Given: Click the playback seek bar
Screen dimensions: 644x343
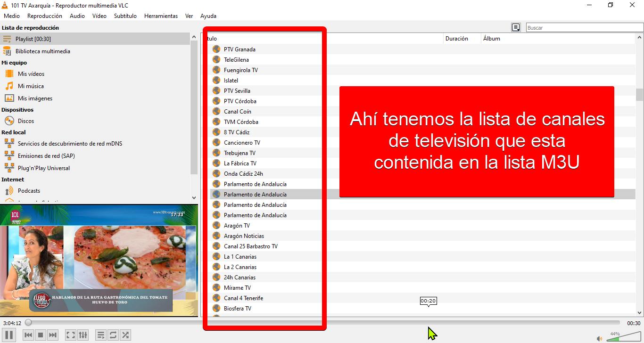Looking at the screenshot, I should [x=323, y=323].
